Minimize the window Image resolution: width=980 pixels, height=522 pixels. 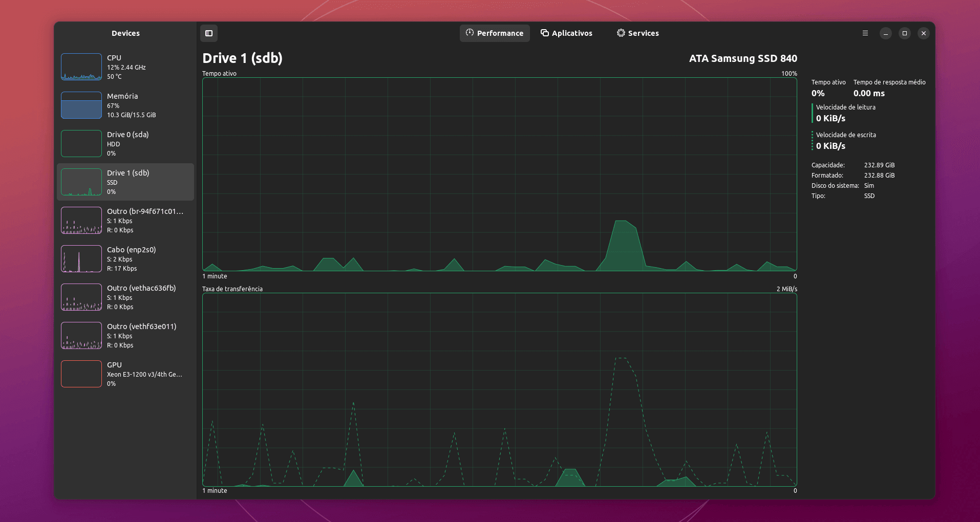point(886,33)
